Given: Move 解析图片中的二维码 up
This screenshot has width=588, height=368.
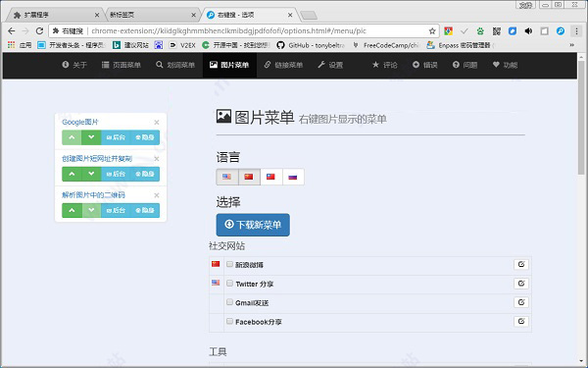Looking at the screenshot, I should pyautogui.click(x=72, y=210).
